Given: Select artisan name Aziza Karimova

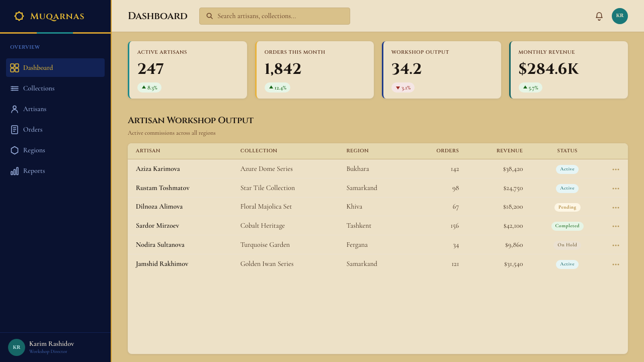Looking at the screenshot, I should pos(158,169).
